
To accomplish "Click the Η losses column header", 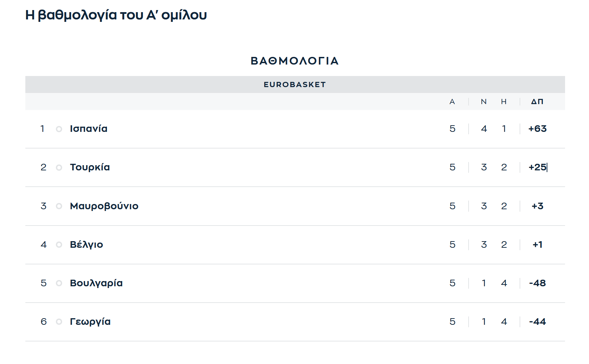I will pyautogui.click(x=504, y=102).
